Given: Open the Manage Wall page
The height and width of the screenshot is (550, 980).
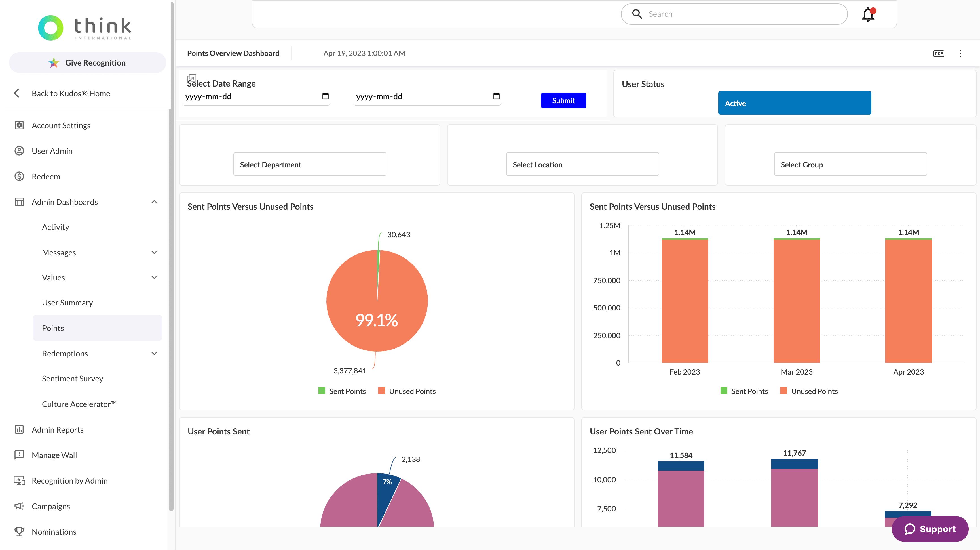Looking at the screenshot, I should coord(54,455).
